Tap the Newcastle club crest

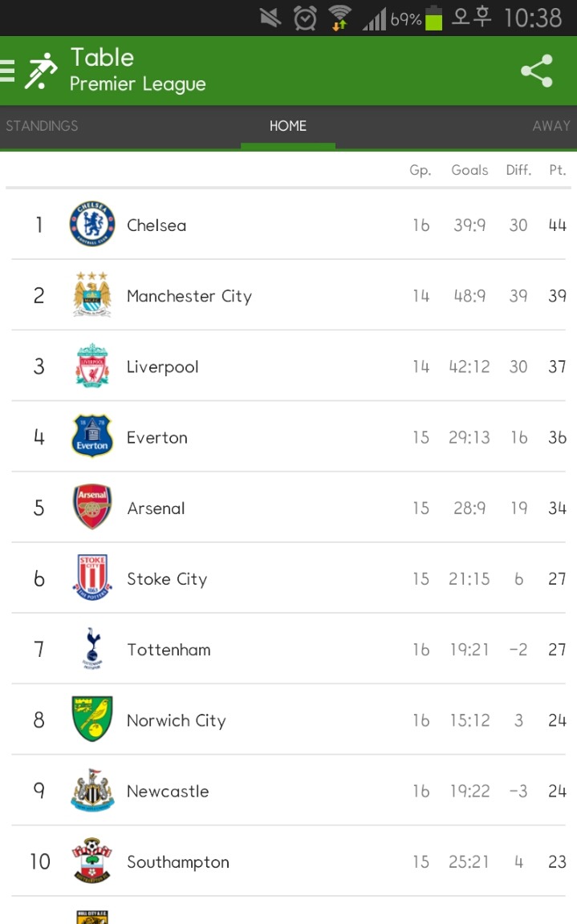click(92, 791)
